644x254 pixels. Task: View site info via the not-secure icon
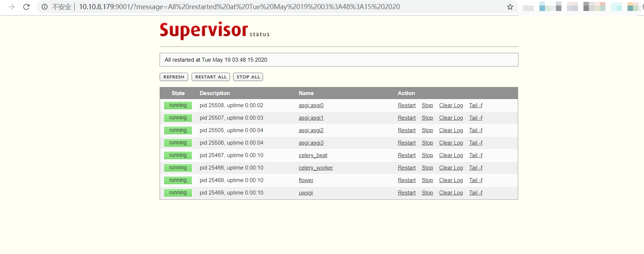click(44, 7)
